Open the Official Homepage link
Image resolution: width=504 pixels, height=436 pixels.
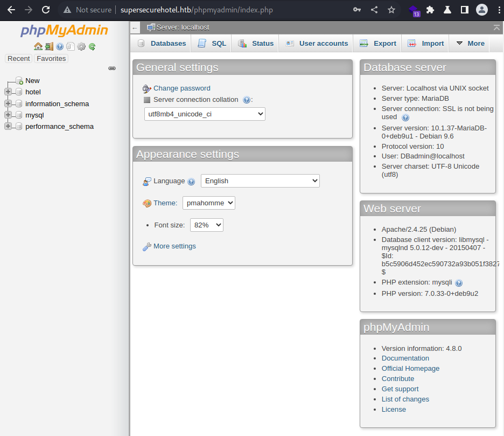click(x=410, y=369)
